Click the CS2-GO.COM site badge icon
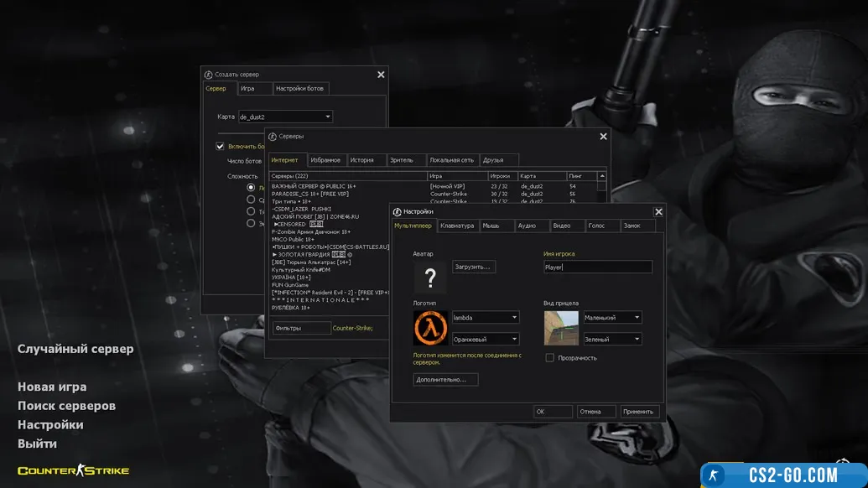Image resolution: width=868 pixels, height=488 pixels. (x=715, y=475)
